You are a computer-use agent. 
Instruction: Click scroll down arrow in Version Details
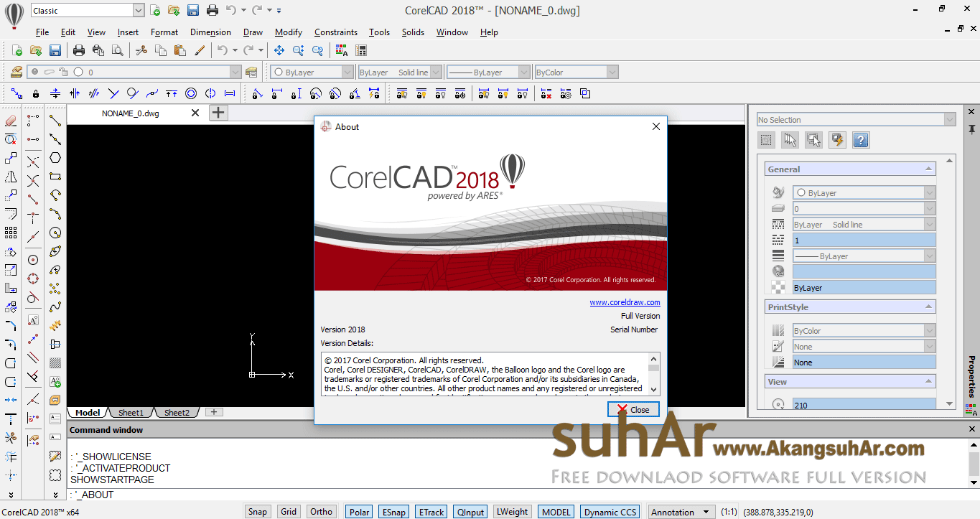[653, 389]
